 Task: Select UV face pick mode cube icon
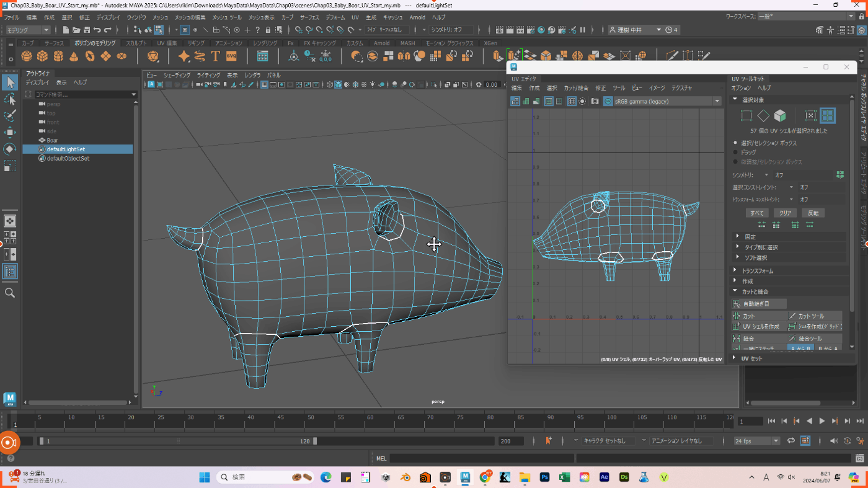tap(780, 115)
